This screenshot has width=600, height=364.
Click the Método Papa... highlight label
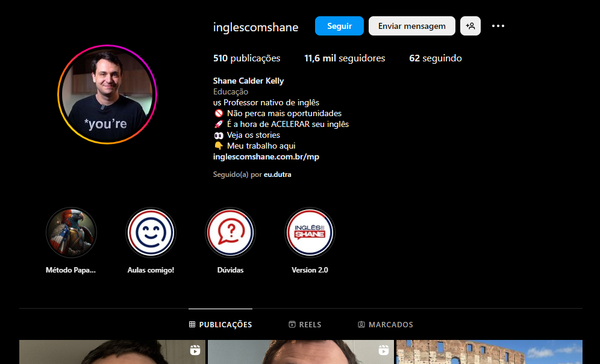click(x=71, y=270)
